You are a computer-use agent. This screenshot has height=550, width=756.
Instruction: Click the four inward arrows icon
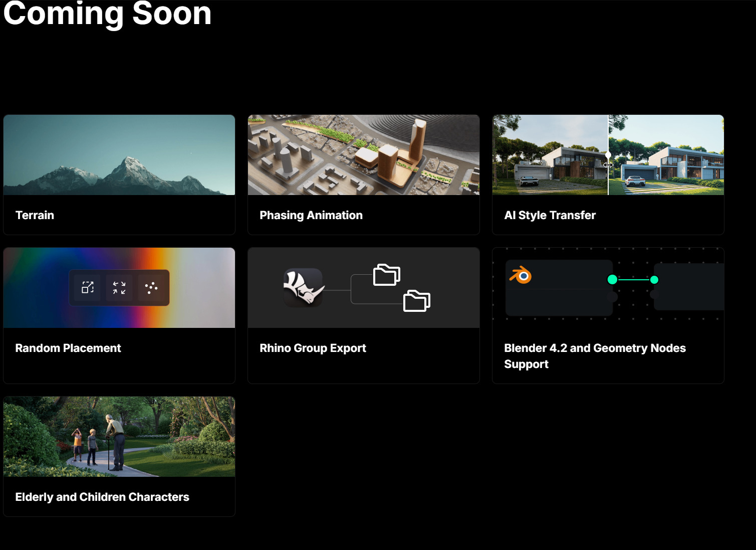(119, 287)
